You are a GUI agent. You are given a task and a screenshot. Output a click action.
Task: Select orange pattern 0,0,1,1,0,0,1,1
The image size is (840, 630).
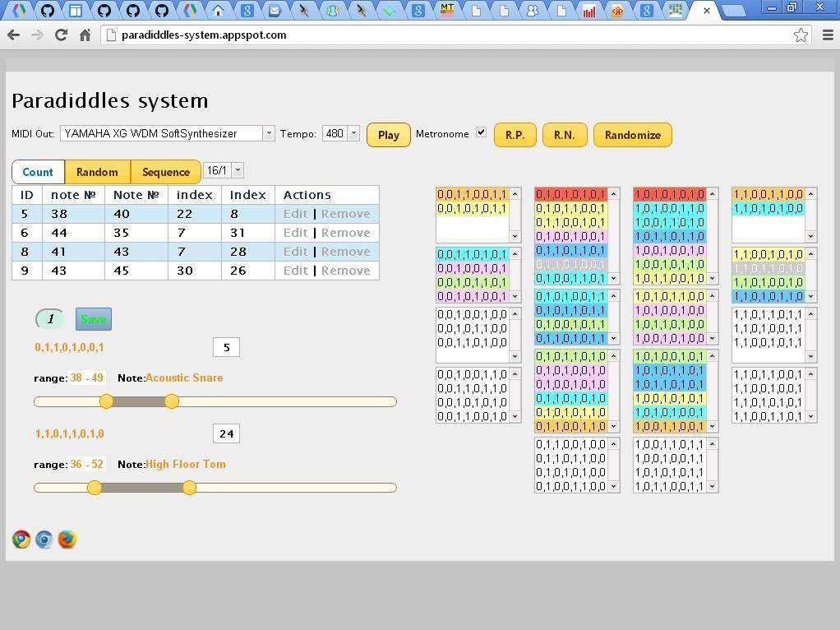(x=472, y=194)
